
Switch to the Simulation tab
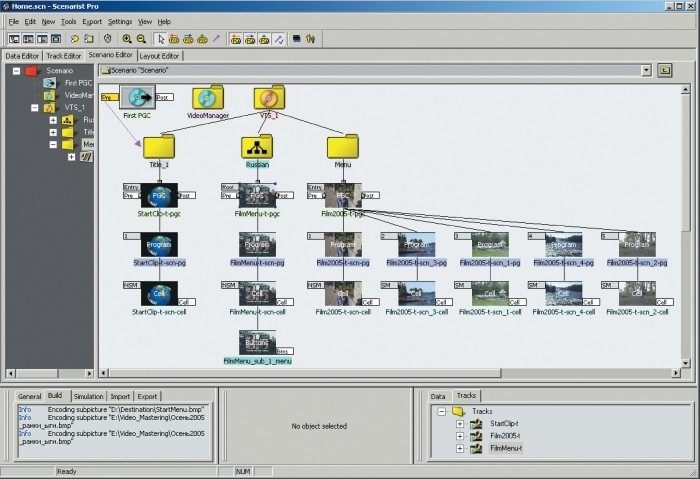coord(87,396)
